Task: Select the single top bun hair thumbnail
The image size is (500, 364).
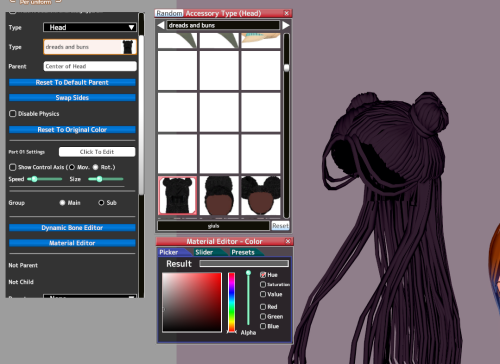Action: (x=219, y=196)
